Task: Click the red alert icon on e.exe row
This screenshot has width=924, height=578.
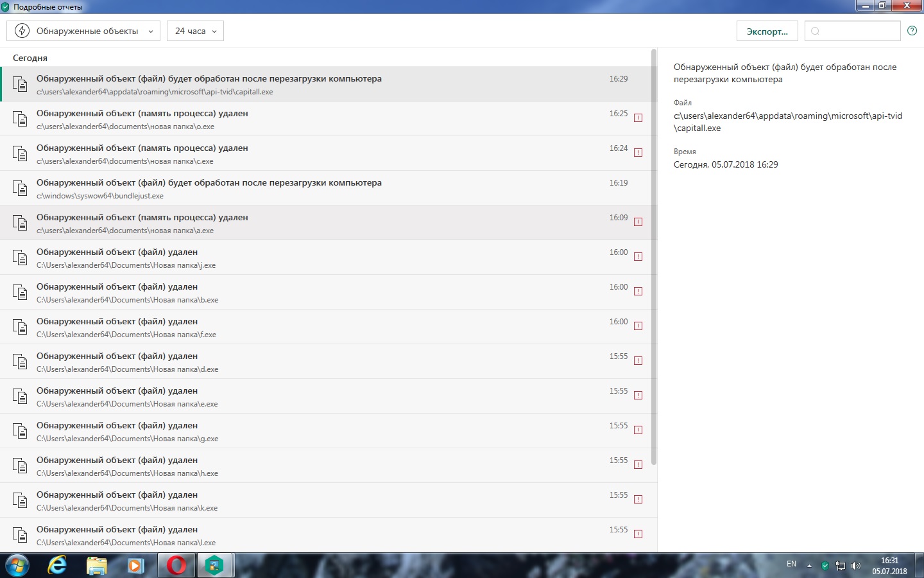Action: click(x=638, y=396)
